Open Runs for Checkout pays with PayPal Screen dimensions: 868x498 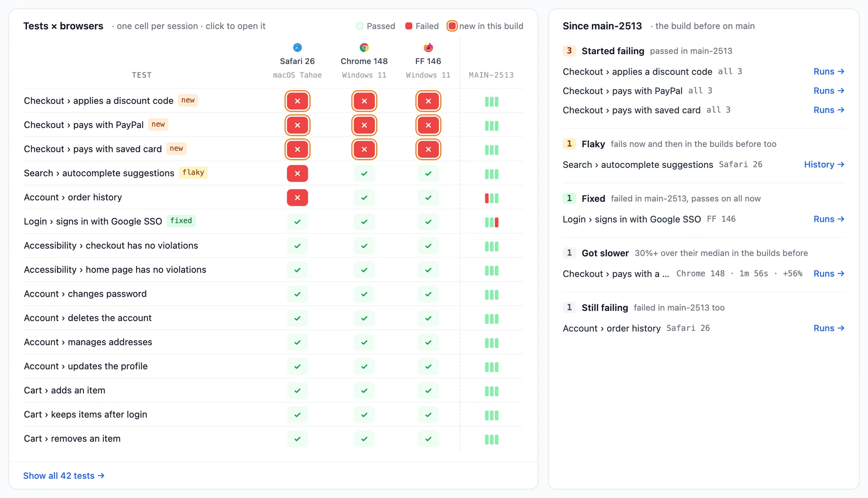(x=829, y=91)
